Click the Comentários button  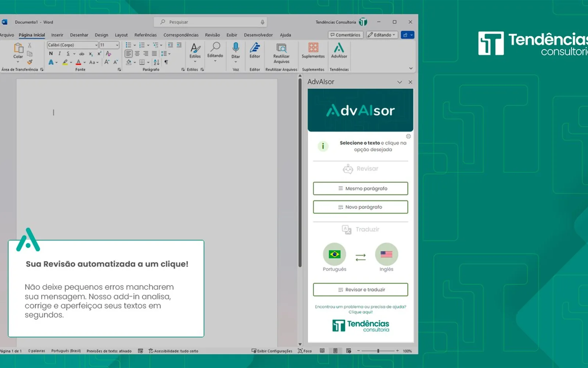[345, 35]
